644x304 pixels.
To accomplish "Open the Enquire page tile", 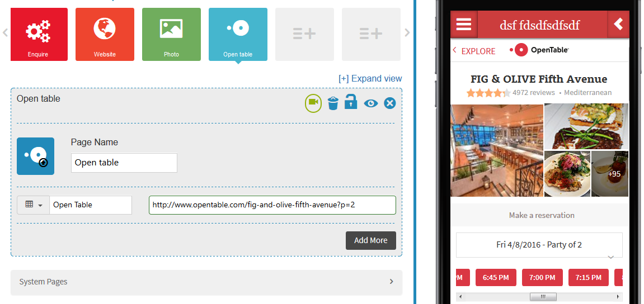I will [x=39, y=35].
